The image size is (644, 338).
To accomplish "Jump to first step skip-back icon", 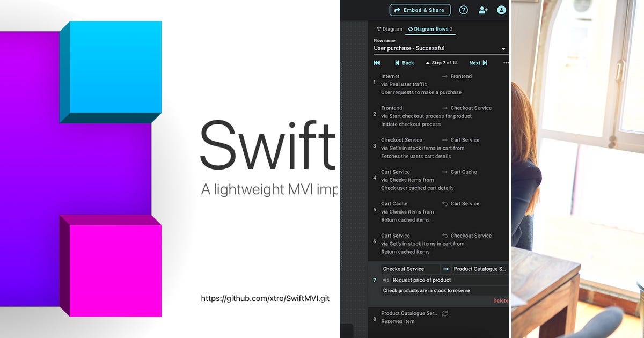I will [x=377, y=63].
